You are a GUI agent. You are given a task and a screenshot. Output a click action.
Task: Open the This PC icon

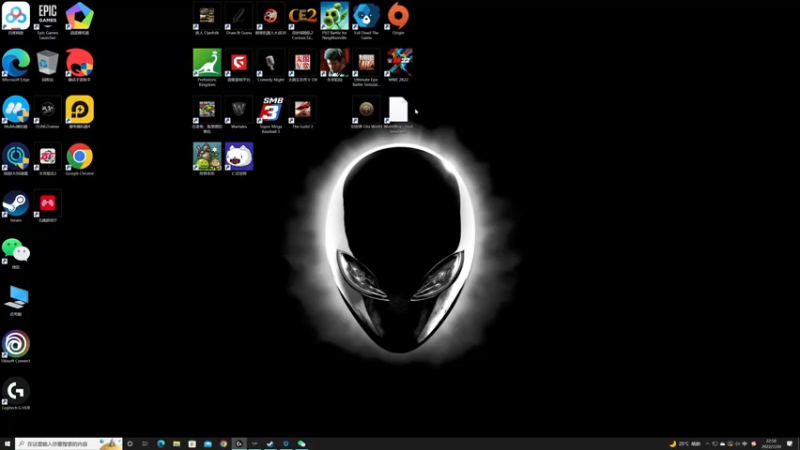(x=16, y=299)
